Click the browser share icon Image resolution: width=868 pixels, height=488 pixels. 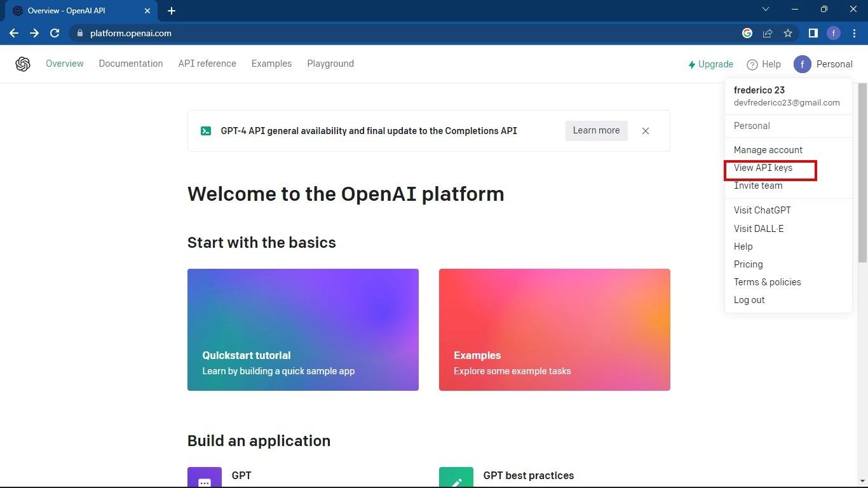[768, 33]
